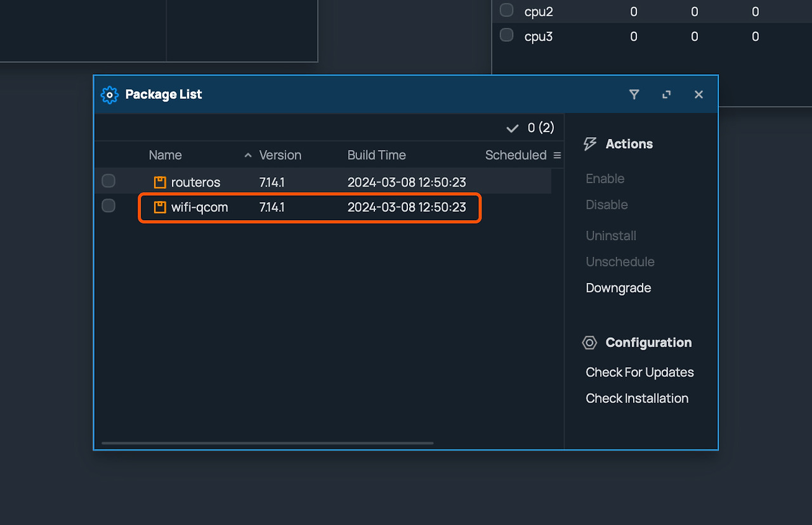Open the filter icon in Package List header
The height and width of the screenshot is (525, 812).
point(634,95)
